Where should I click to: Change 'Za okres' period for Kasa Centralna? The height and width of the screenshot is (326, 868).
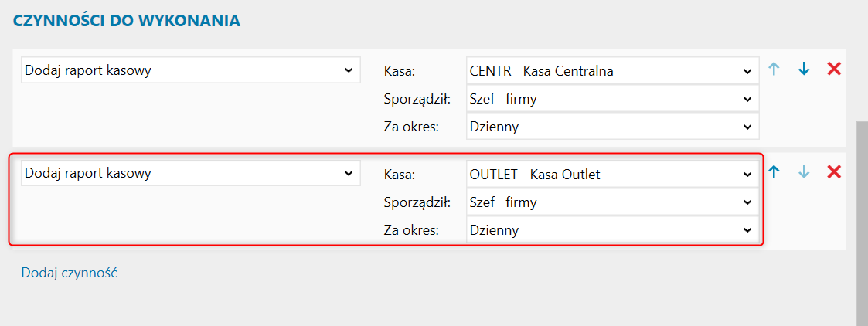612,126
